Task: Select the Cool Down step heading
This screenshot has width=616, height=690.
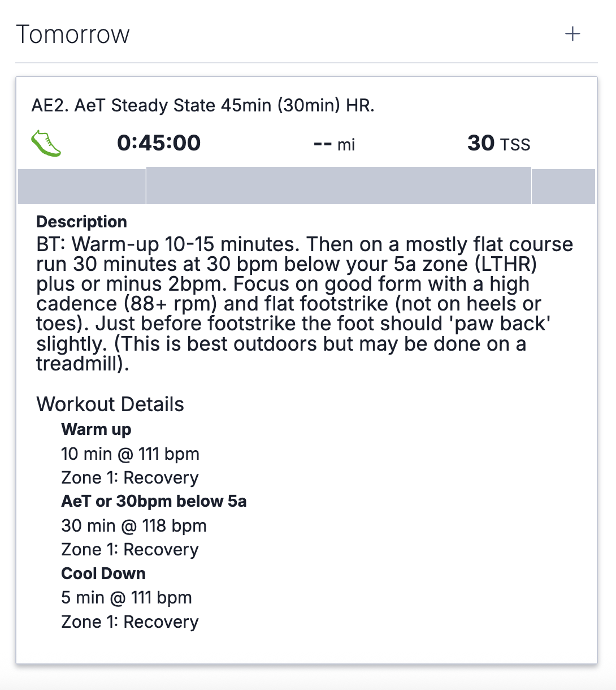Action: point(103,573)
